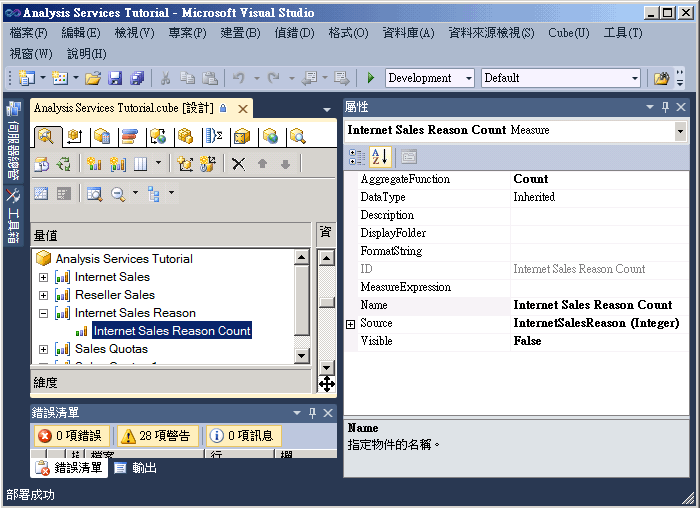Click the New Measure icon

point(94,164)
